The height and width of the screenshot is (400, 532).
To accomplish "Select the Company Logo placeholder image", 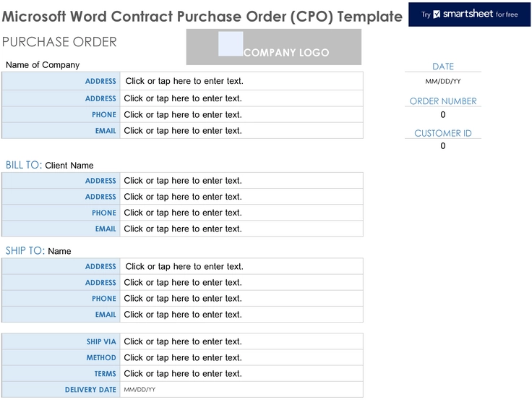I will (x=273, y=47).
